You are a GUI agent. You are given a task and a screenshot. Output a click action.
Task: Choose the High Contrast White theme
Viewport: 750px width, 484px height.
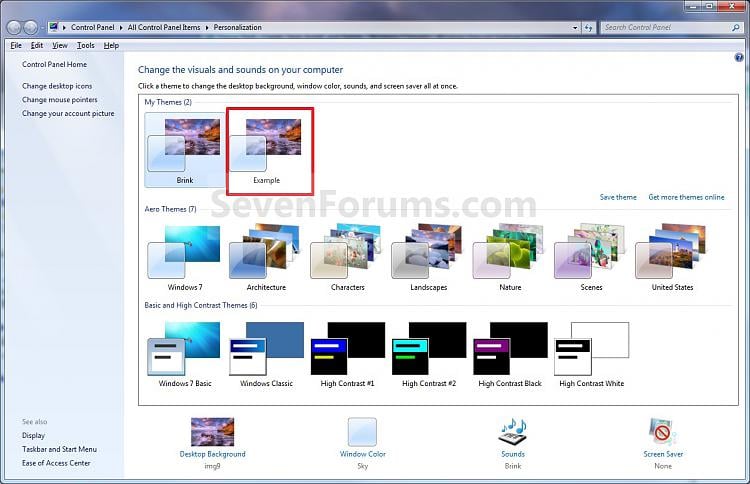591,354
